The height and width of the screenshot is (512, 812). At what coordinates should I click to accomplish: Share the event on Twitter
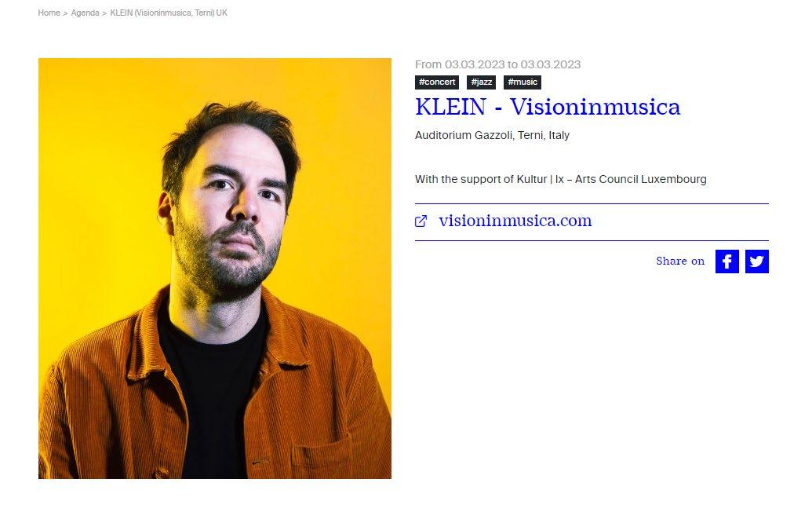[x=756, y=261]
